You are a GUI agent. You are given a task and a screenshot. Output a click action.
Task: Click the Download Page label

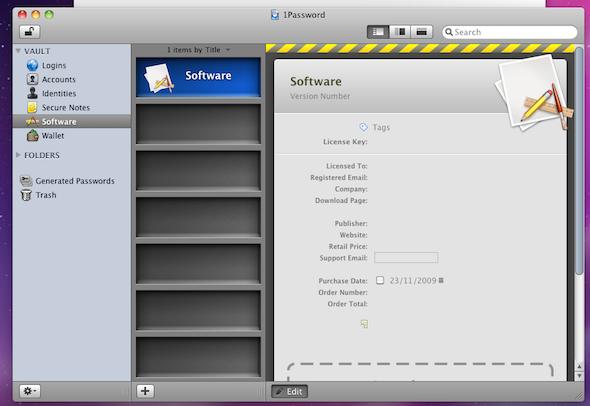(341, 200)
